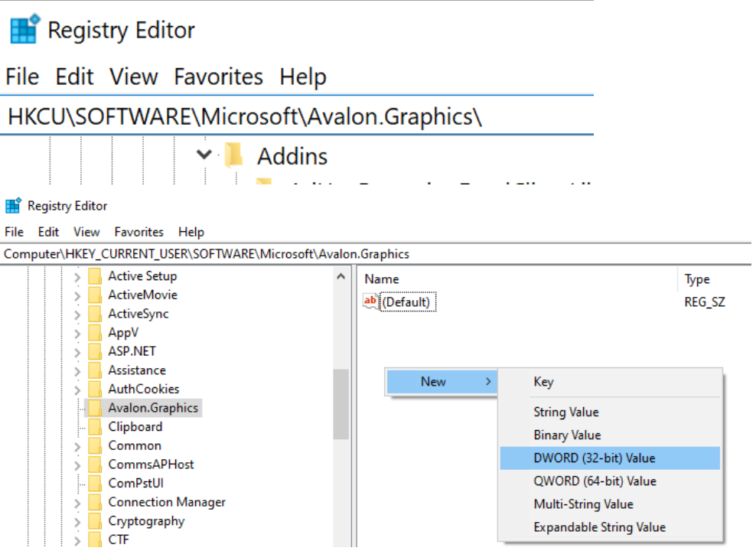The width and height of the screenshot is (756, 551).
Task: Click the Computer\HKEY_CURRENT_USER address bar
Action: [x=376, y=254]
